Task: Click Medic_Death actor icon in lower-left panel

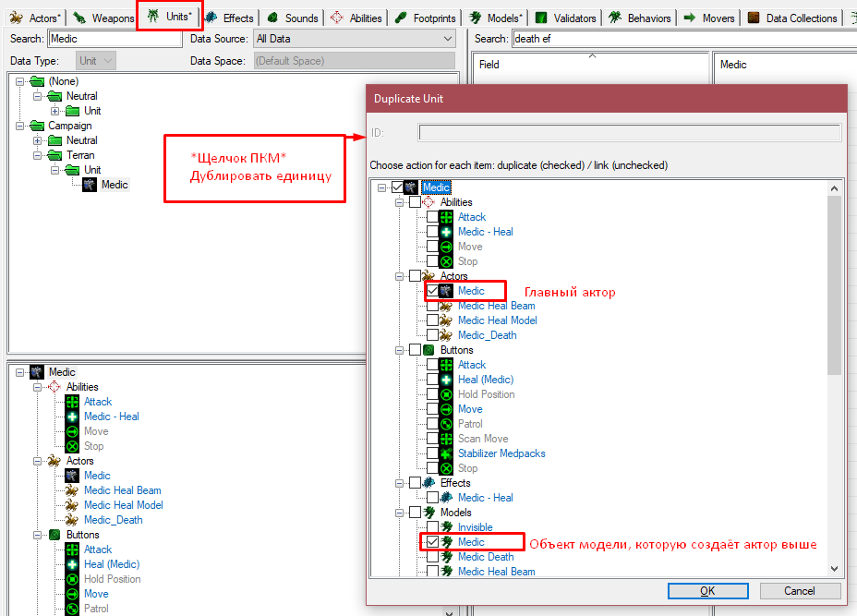Action: 72,520
